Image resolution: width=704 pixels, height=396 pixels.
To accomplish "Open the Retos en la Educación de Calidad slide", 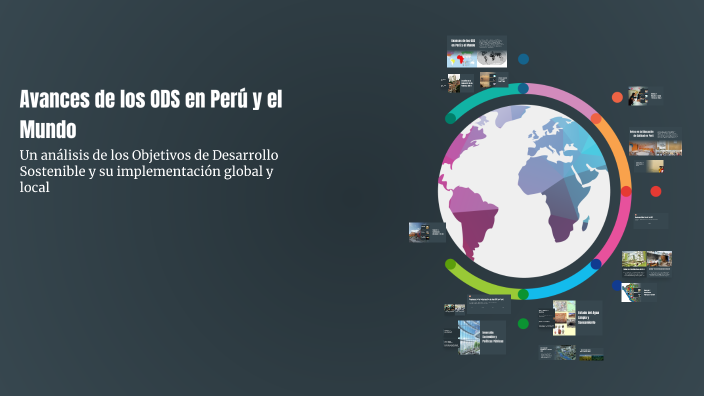I will tap(656, 142).
